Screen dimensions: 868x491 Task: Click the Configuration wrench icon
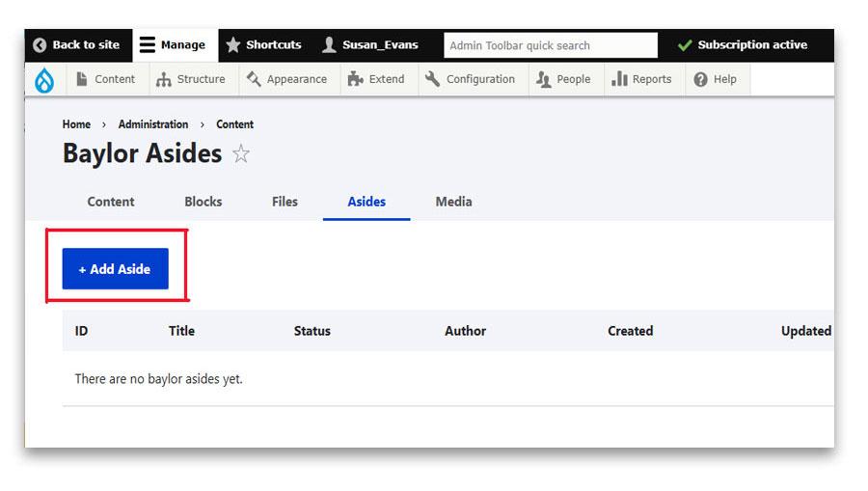click(432, 79)
